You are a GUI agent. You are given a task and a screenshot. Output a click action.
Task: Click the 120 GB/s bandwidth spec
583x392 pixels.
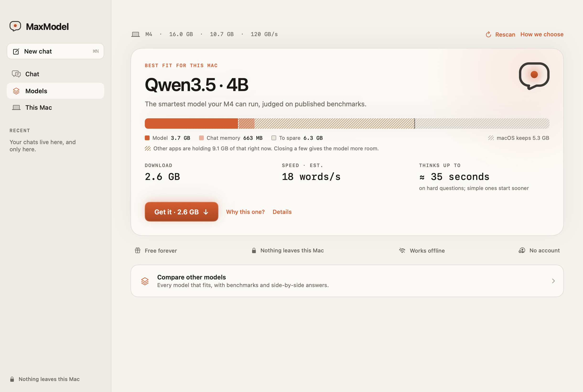click(x=264, y=34)
